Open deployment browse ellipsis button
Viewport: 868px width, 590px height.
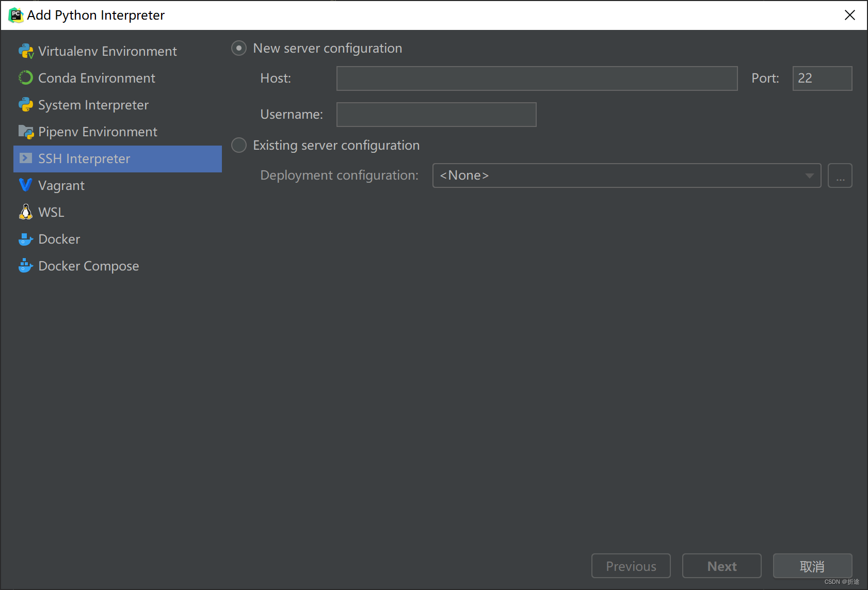[840, 176]
